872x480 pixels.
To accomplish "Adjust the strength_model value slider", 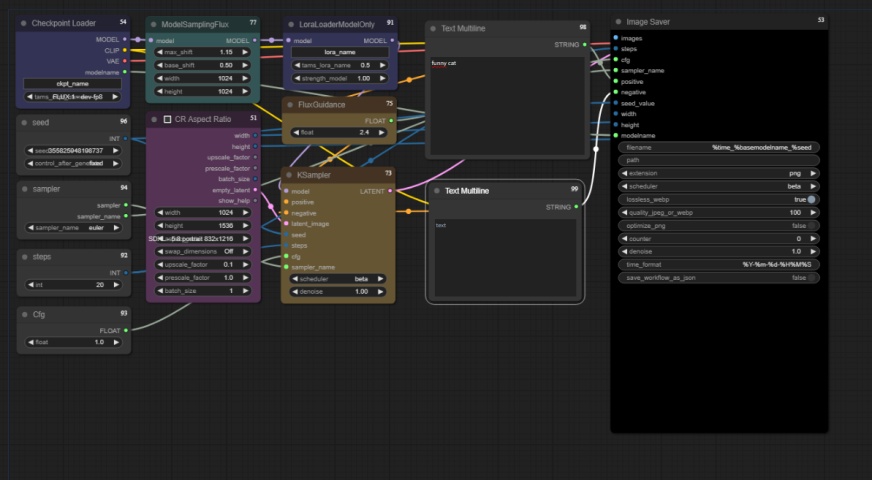I will click(x=339, y=78).
